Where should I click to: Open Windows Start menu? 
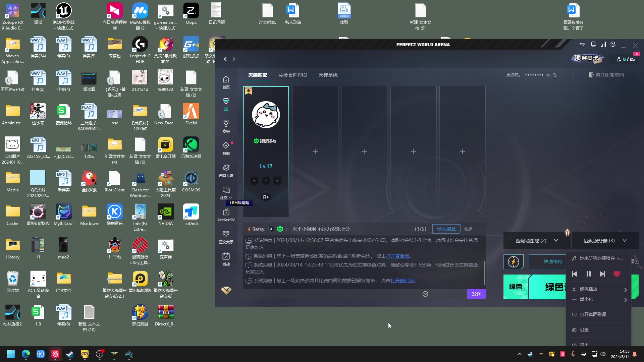11,354
